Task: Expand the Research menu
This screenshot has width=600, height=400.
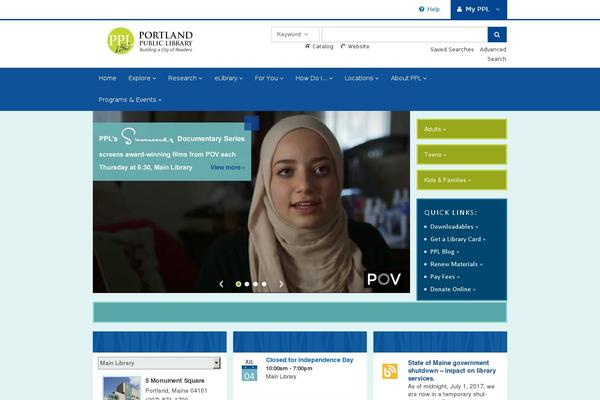Action: (x=185, y=78)
